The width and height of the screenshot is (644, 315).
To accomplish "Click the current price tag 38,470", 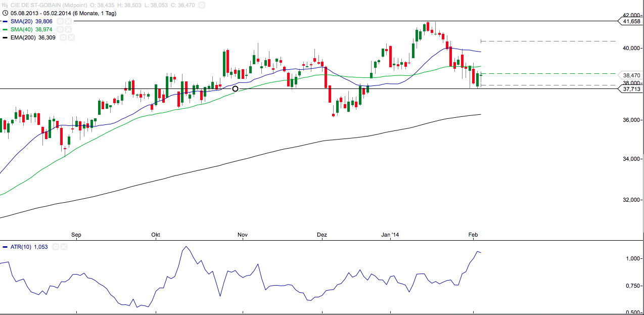I will pyautogui.click(x=631, y=75).
